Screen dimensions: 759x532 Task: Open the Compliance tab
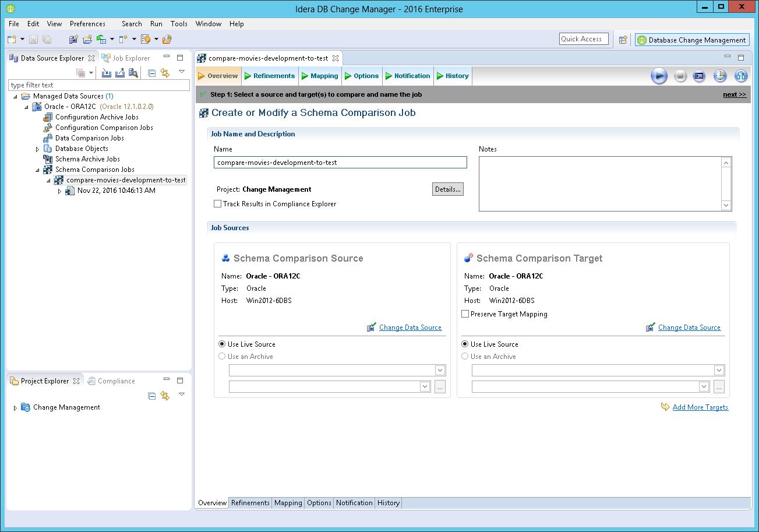point(112,381)
